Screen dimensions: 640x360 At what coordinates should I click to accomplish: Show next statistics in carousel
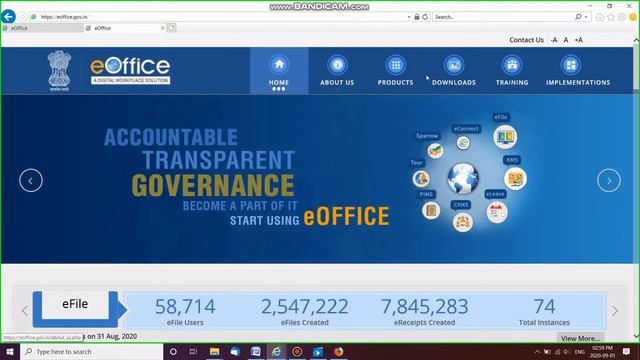point(615,311)
